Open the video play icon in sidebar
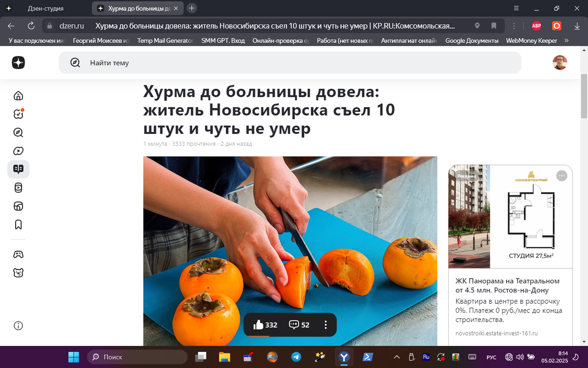The height and width of the screenshot is (368, 588). pos(18,151)
